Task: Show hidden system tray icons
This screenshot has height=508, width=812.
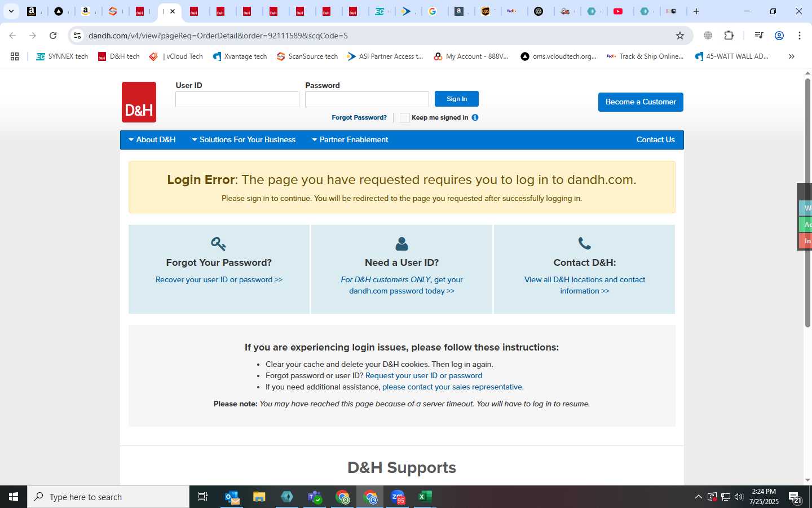Action: 698,497
